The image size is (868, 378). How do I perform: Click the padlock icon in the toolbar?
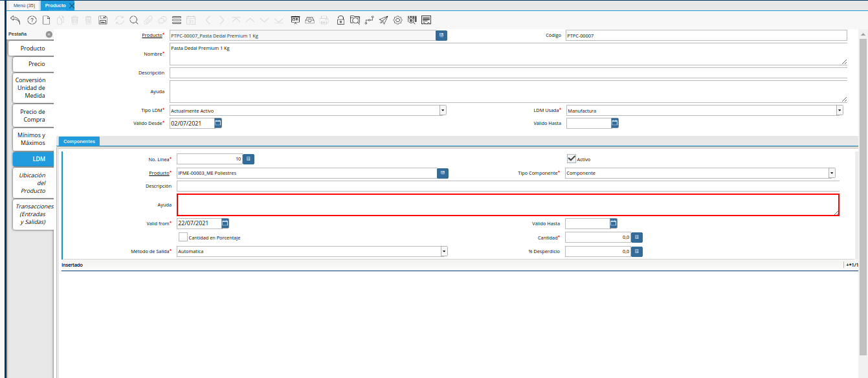340,20
